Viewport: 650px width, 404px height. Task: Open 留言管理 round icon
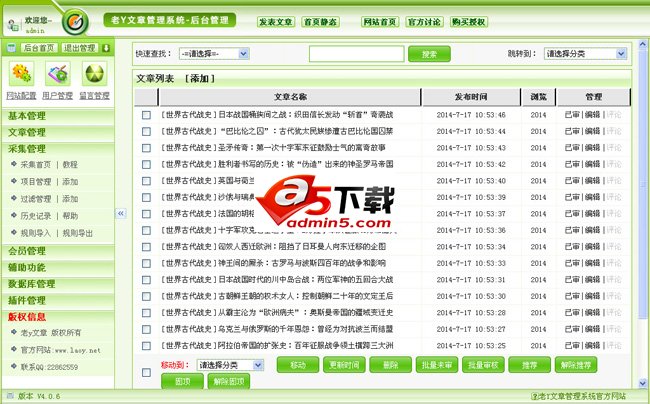pos(95,74)
